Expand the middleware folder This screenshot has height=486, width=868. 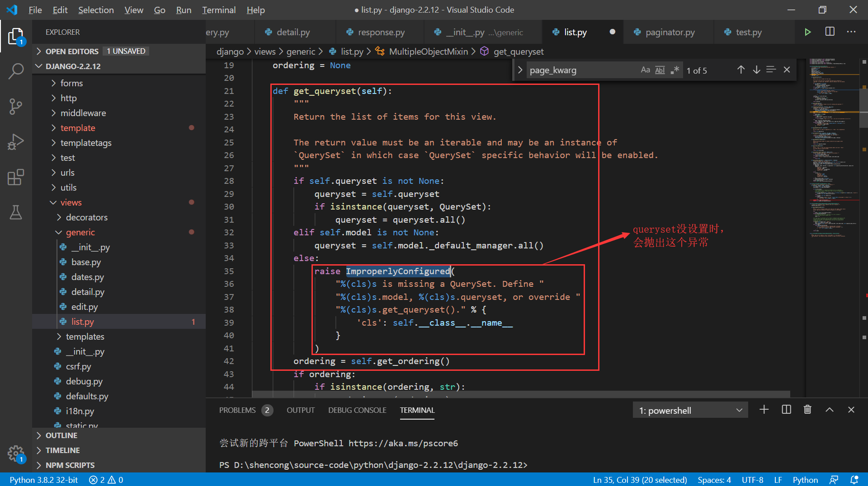pyautogui.click(x=119, y=113)
